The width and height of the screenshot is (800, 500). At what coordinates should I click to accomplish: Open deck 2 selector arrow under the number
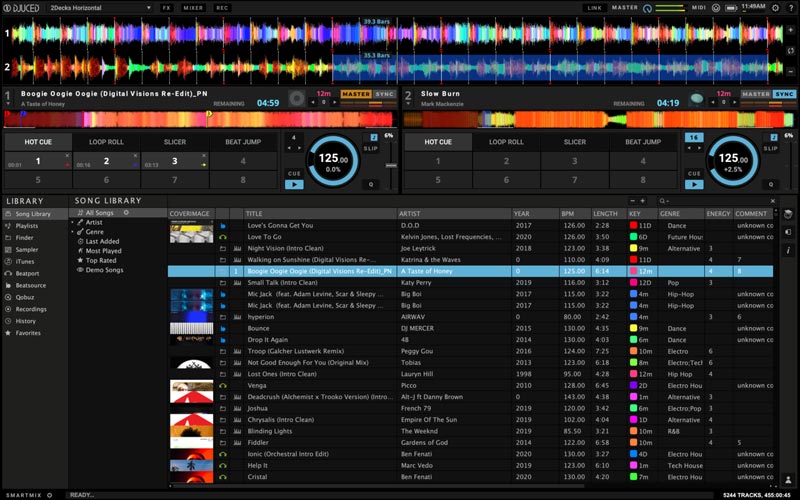click(408, 104)
